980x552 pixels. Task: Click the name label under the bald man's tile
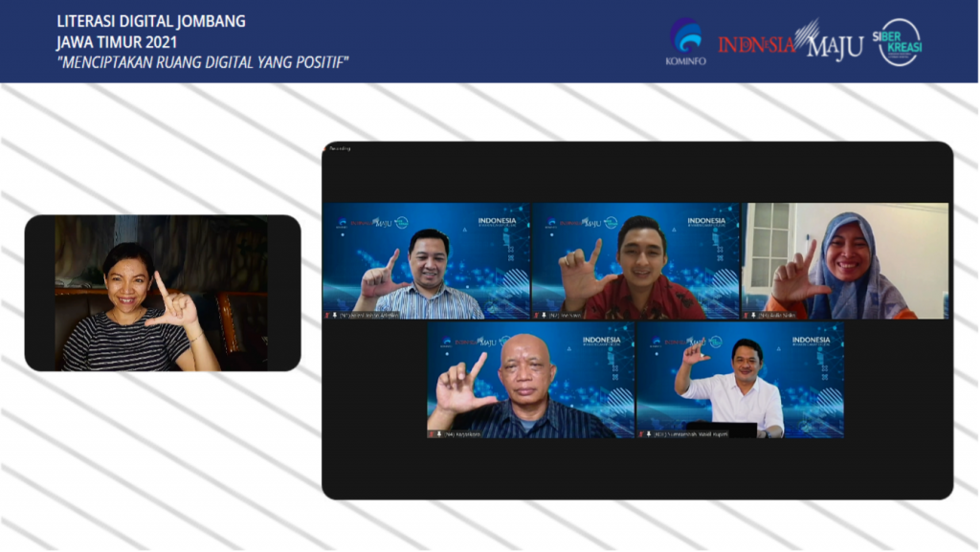click(462, 434)
